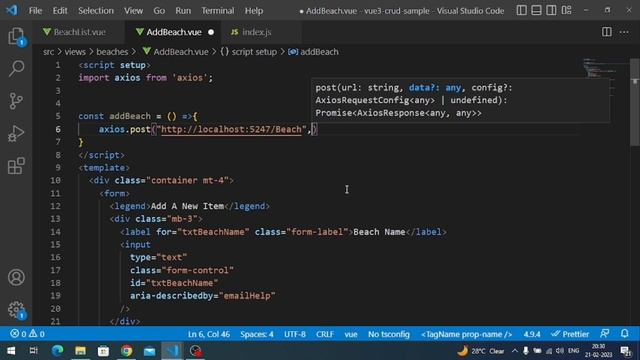
Task: Click line number 10 in gutter
Action: click(55, 180)
